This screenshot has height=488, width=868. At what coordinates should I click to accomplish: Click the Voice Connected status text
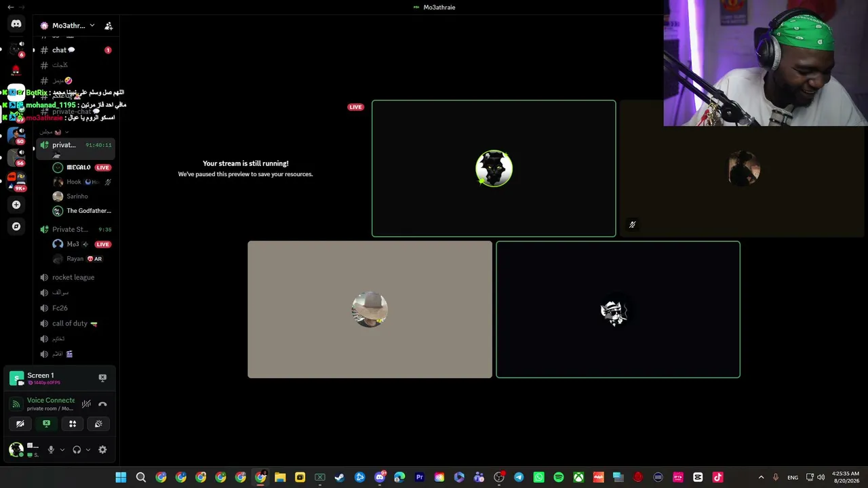tap(51, 401)
